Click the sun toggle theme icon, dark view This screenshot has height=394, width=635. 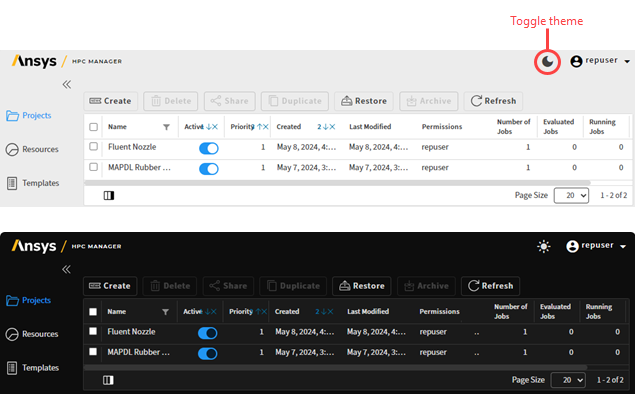point(543,246)
